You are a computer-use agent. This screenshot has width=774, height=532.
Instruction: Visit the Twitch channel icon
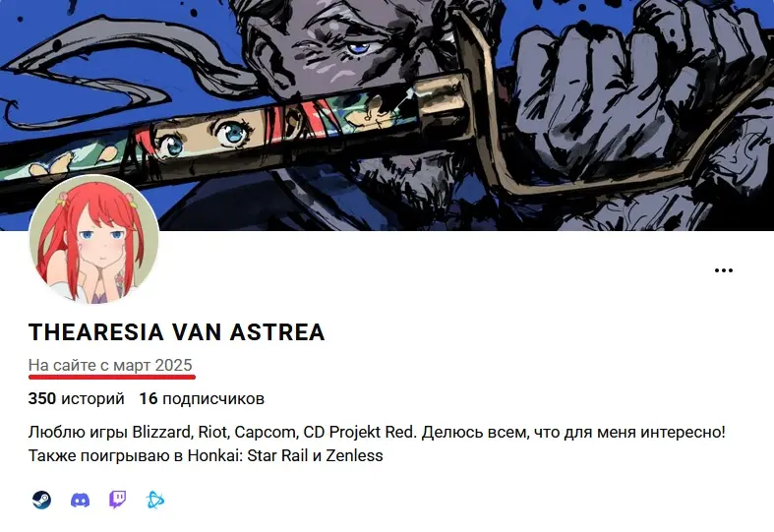click(x=117, y=500)
